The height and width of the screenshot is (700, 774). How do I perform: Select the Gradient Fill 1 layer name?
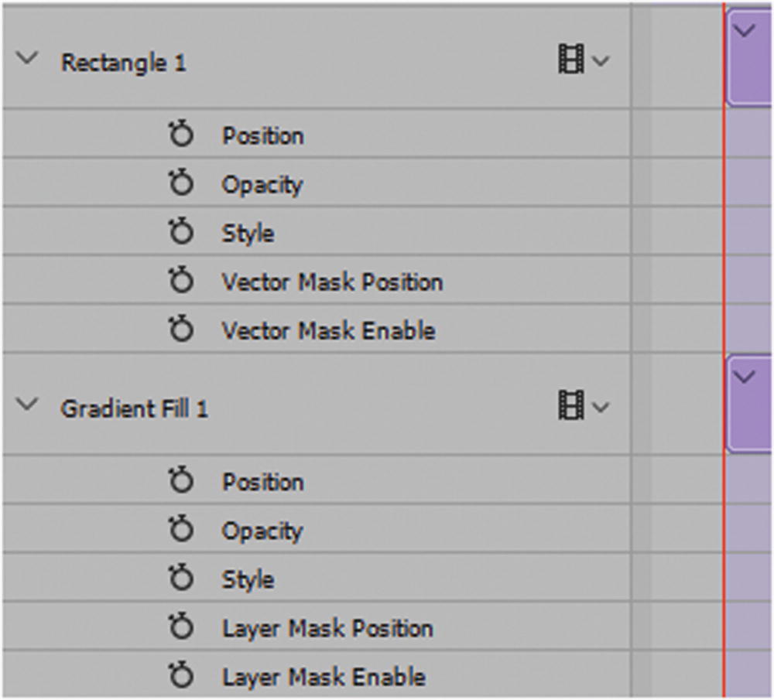(x=135, y=408)
